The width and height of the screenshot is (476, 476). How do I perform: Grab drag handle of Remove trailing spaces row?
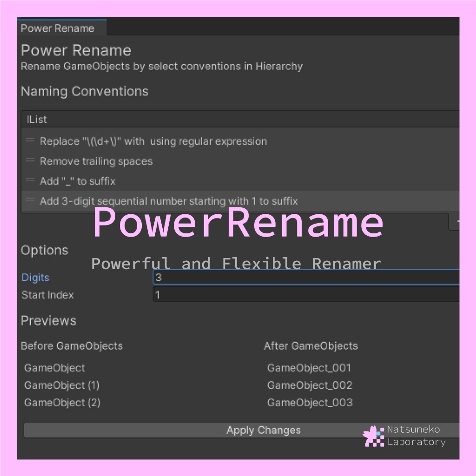point(30,160)
